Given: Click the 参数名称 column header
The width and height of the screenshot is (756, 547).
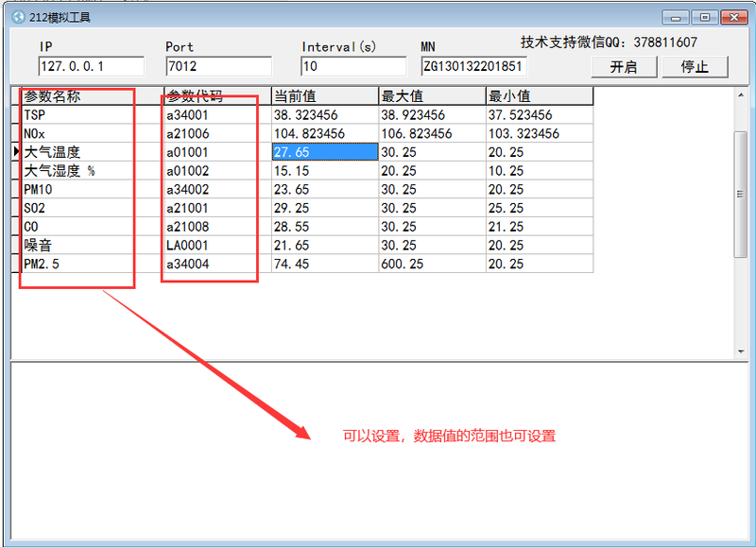Looking at the screenshot, I should tap(93, 96).
